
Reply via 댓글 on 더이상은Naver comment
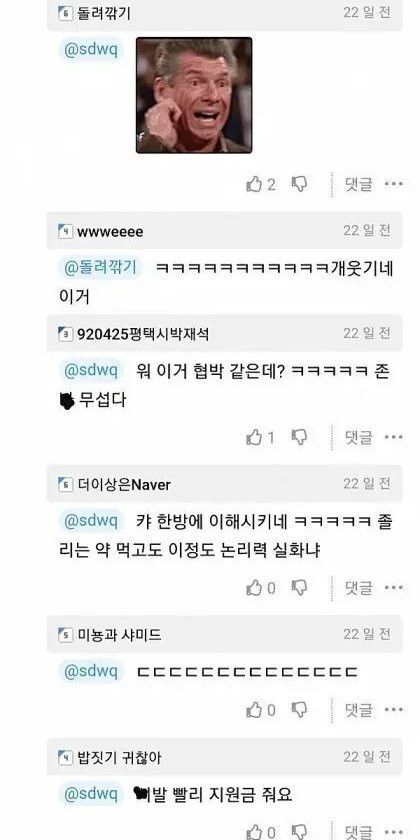click(358, 588)
